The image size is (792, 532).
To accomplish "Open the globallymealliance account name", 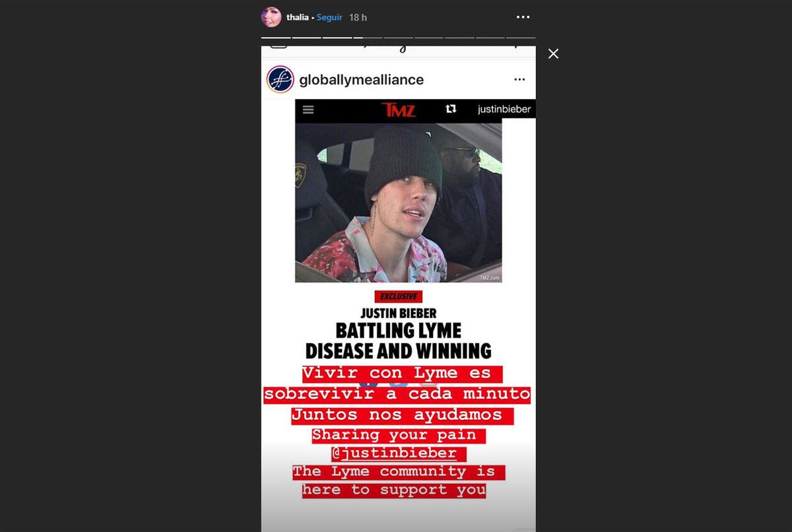I will (362, 80).
